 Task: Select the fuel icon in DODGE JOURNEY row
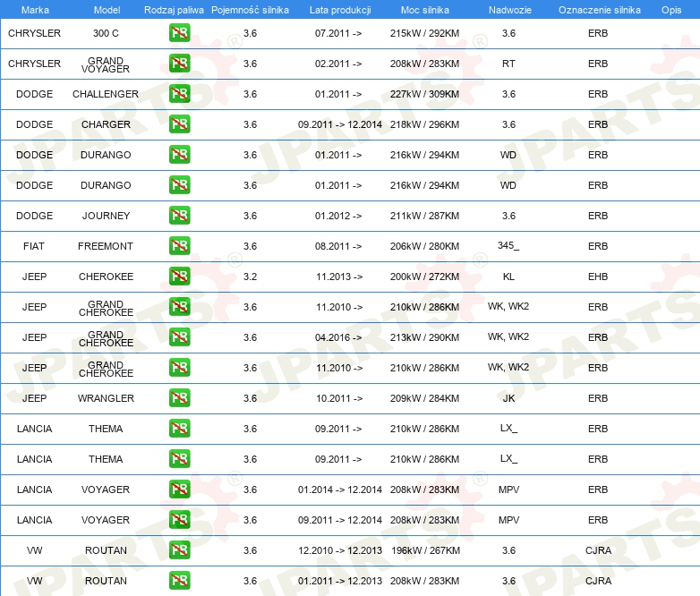click(179, 216)
